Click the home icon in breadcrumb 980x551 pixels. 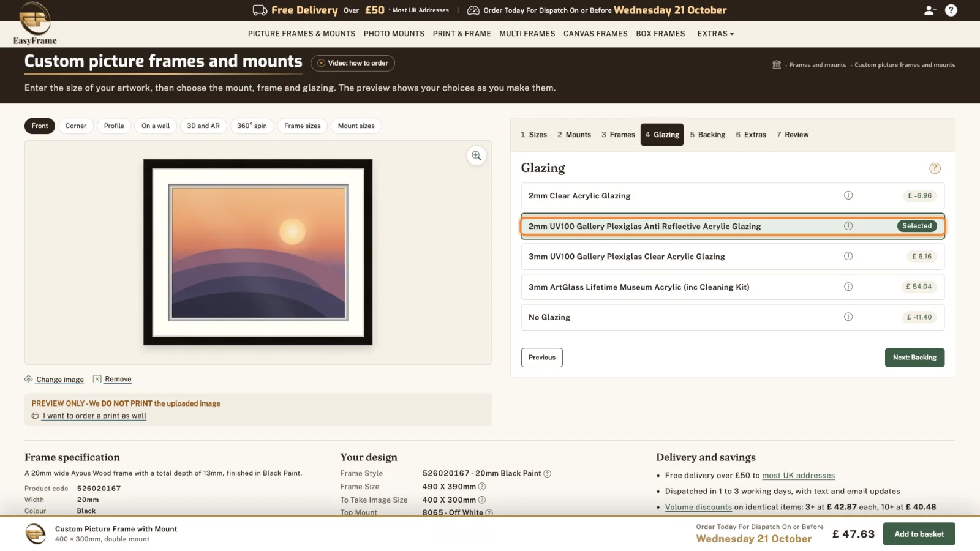point(777,64)
